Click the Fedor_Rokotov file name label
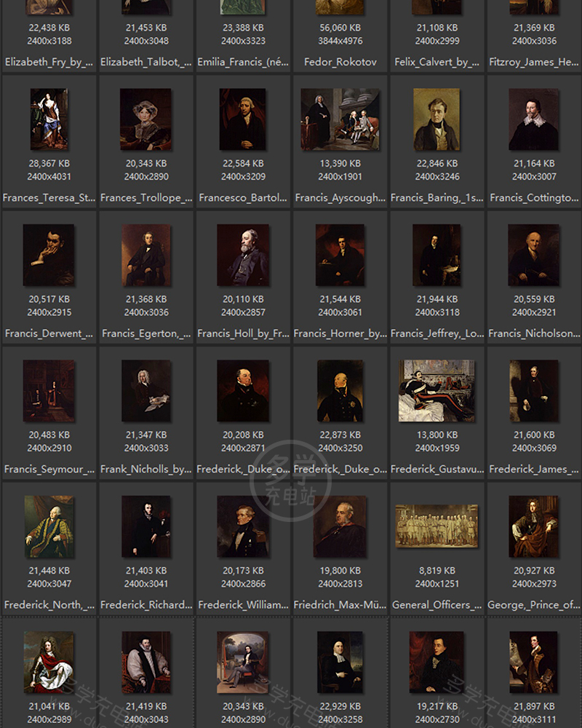 pyautogui.click(x=340, y=63)
